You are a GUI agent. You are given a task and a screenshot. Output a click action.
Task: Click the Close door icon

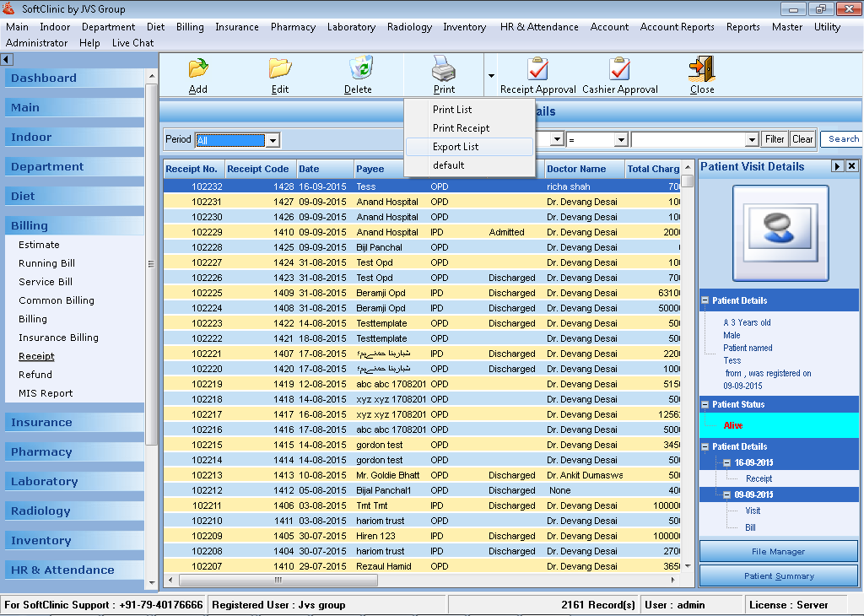tap(701, 68)
